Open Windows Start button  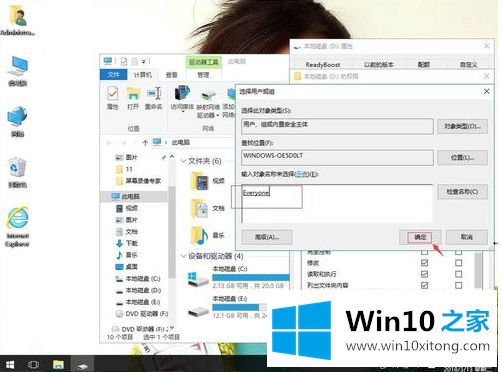[10, 364]
